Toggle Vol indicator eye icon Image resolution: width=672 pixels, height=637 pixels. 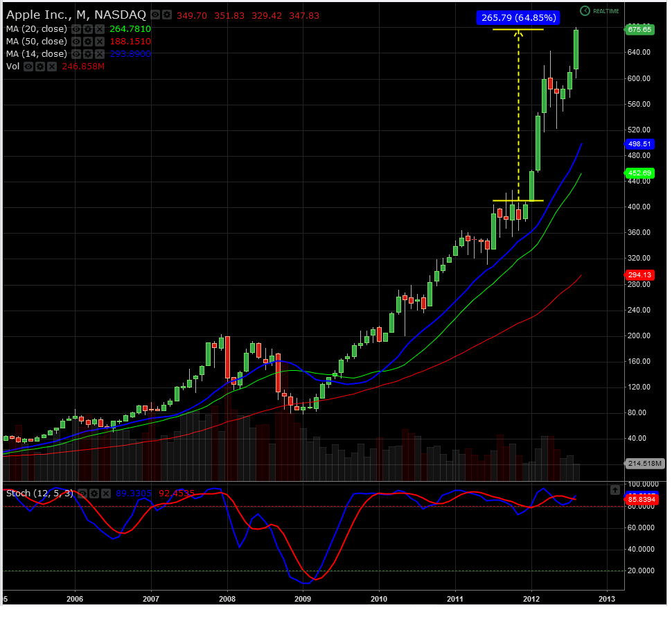point(28,67)
